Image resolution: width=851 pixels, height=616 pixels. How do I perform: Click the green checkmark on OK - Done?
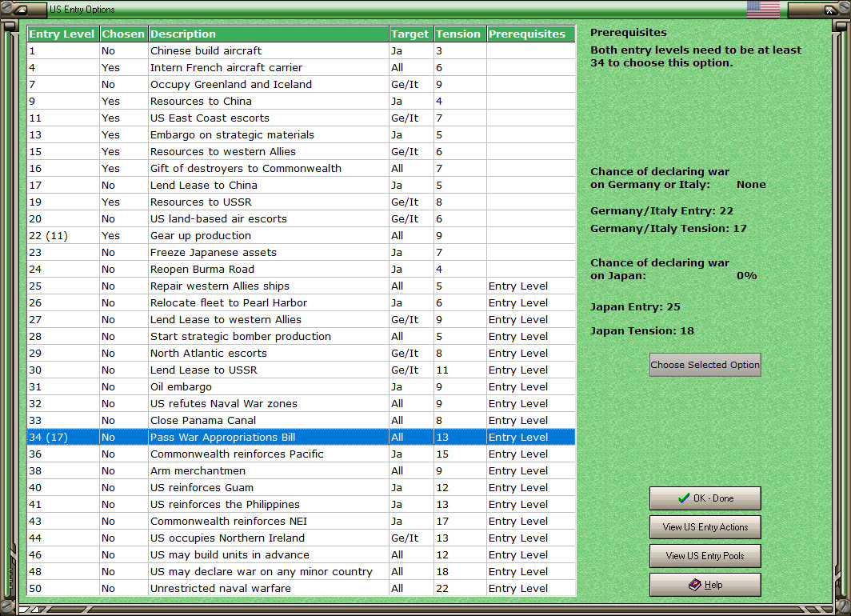tap(684, 498)
